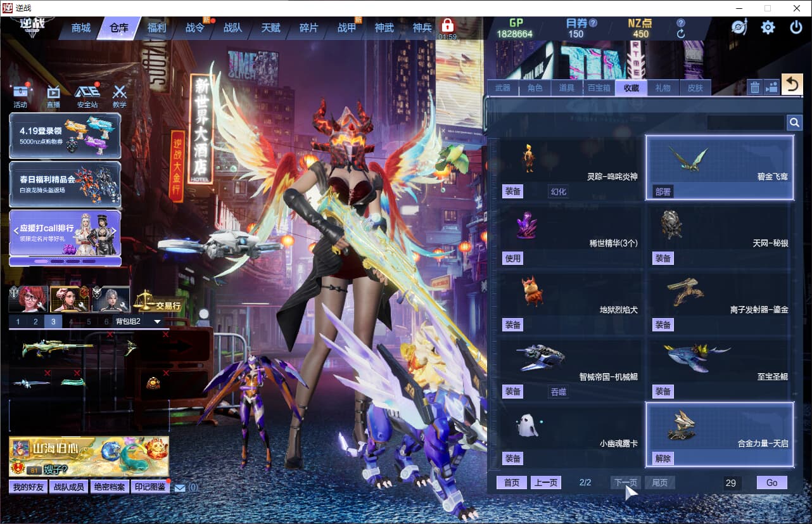Click the 灵踪-鸣咤炎神 item icon
The width and height of the screenshot is (812, 524).
(528, 158)
